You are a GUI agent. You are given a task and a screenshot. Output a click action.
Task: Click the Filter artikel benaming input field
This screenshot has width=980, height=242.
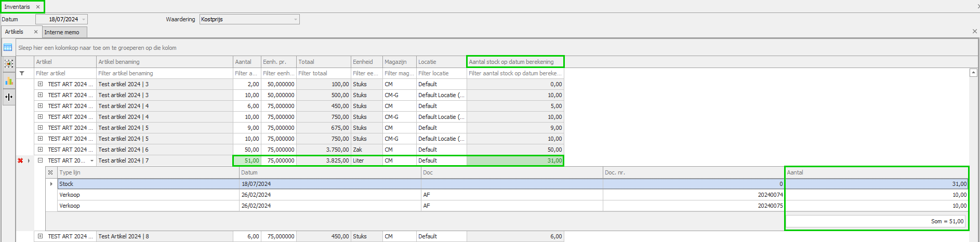click(x=164, y=73)
